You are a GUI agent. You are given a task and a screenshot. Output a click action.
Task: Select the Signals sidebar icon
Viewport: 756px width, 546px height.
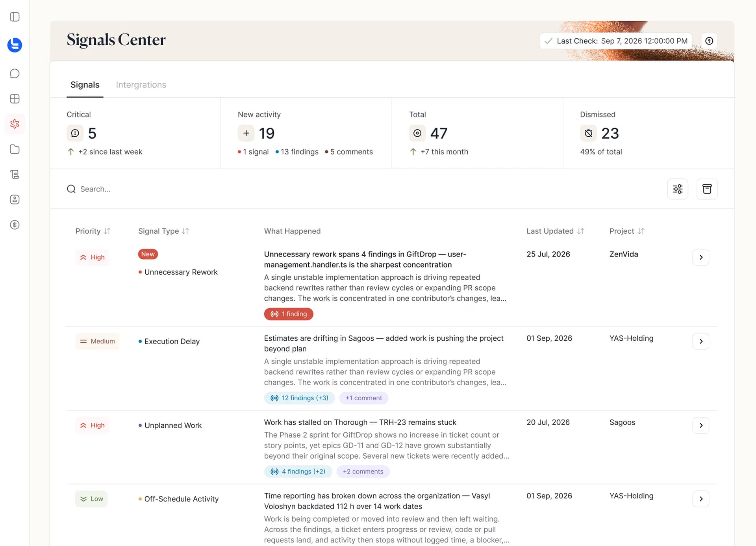pyautogui.click(x=15, y=124)
